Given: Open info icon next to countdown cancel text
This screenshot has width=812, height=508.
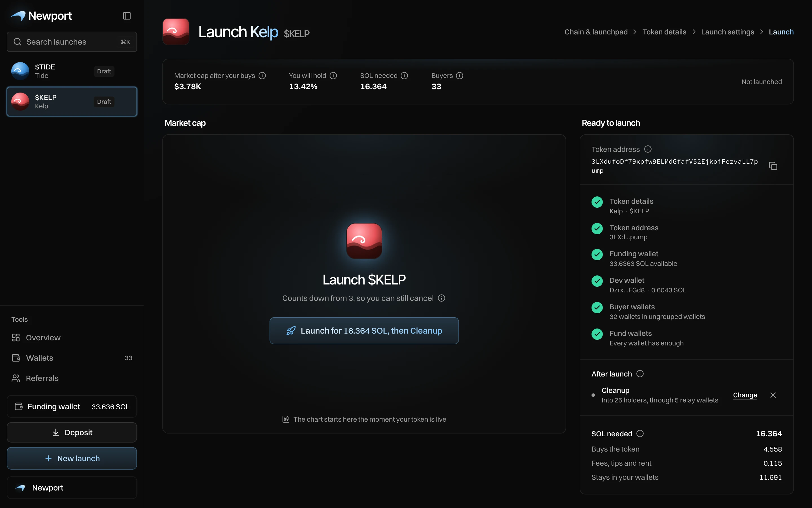Looking at the screenshot, I should pyautogui.click(x=442, y=298).
